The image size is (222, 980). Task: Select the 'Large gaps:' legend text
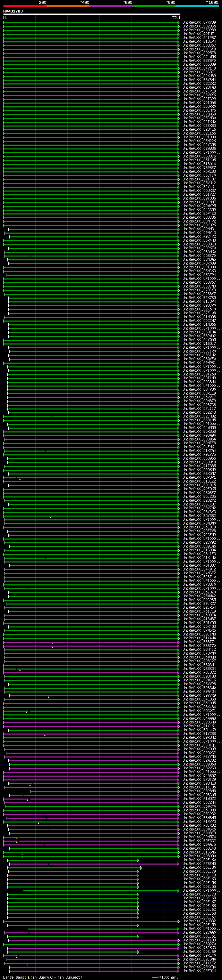click(x=15, y=977)
